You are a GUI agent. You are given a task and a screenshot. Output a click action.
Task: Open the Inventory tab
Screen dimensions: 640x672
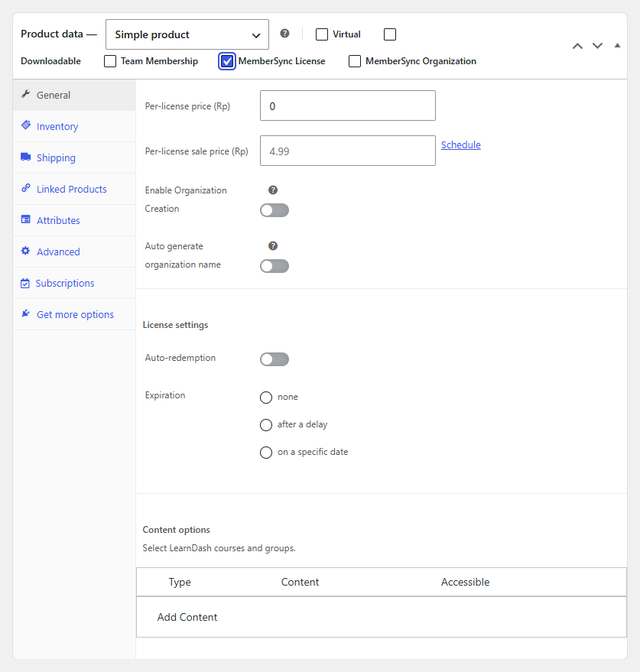point(74,126)
